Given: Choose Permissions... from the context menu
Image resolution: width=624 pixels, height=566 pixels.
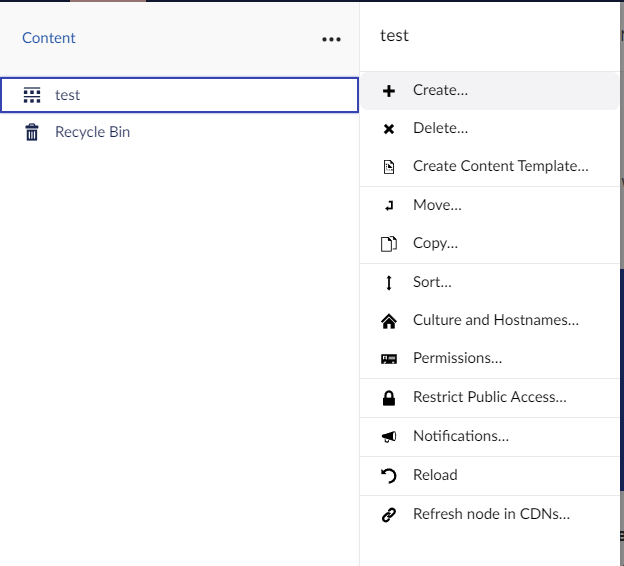Looking at the screenshot, I should point(457,358).
